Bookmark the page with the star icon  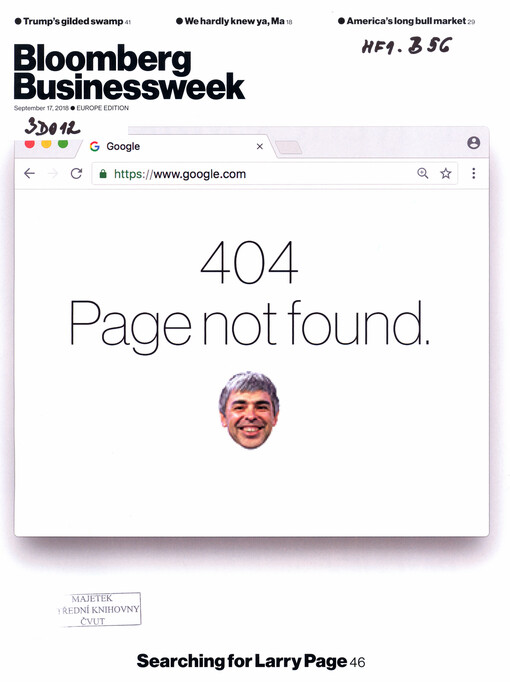[446, 174]
